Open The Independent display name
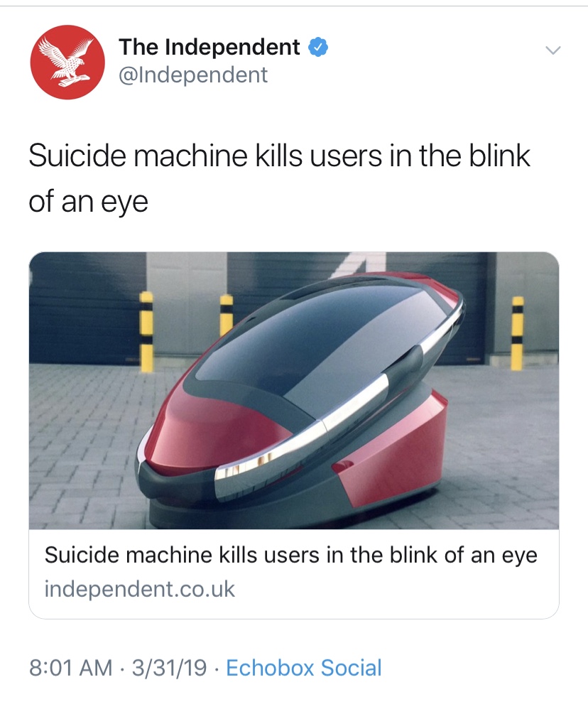588x702 pixels. tap(209, 47)
